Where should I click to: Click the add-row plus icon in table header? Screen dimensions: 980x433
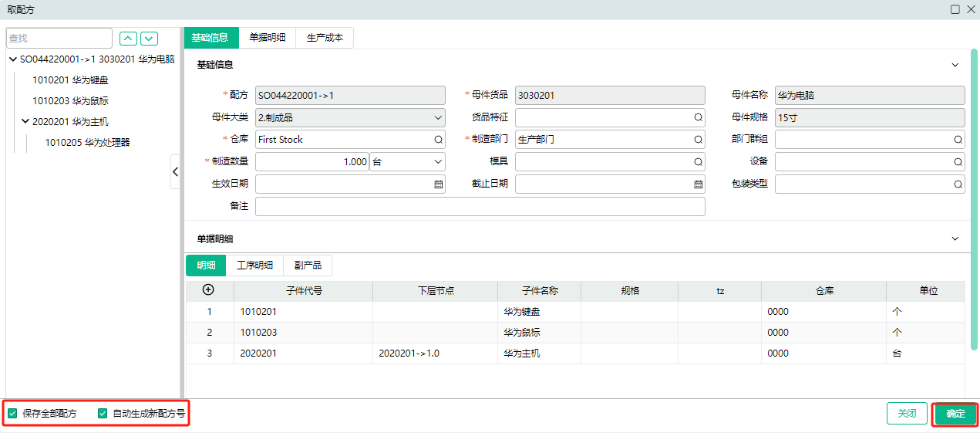208,290
